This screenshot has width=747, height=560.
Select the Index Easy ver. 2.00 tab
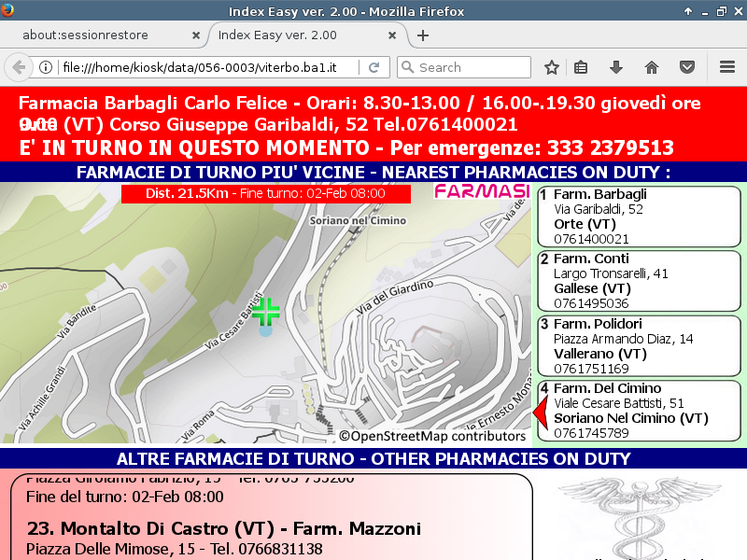(299, 35)
